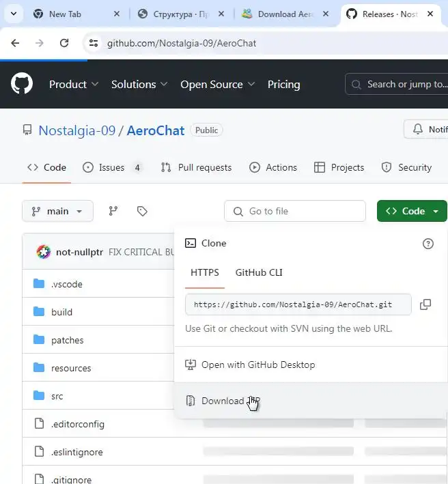Click the GitHub logo in header
448x484 pixels.
tap(22, 83)
